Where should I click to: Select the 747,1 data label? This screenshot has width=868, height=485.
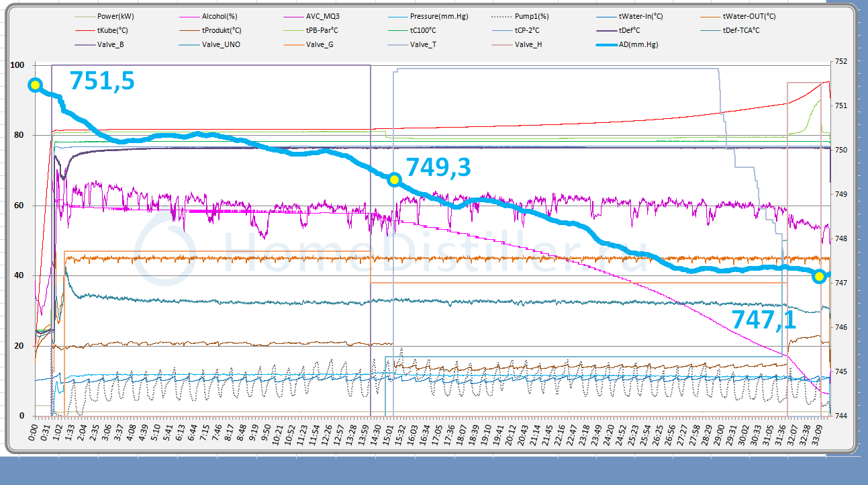pos(763,320)
